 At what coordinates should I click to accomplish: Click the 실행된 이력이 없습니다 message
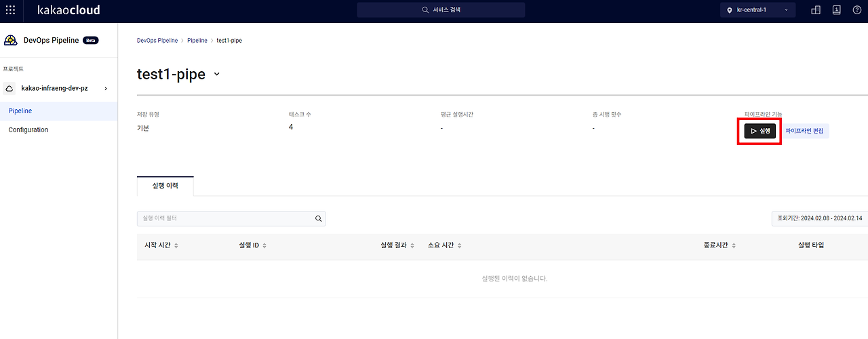[514, 279]
